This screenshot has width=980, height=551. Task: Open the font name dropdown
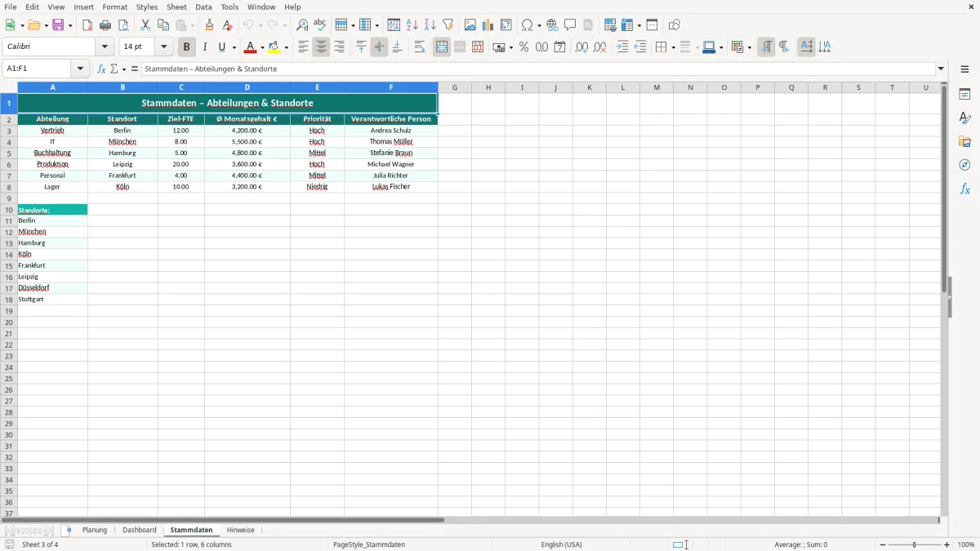point(105,47)
